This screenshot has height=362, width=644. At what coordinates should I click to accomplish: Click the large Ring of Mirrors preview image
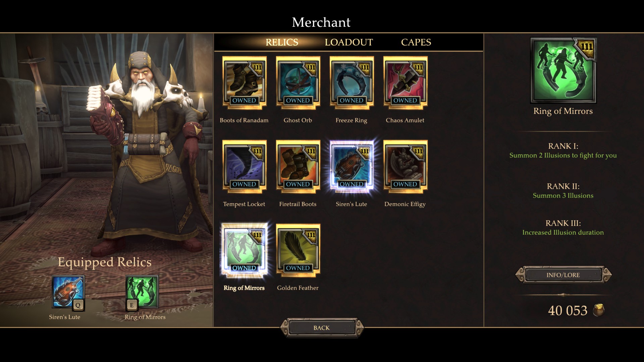click(563, 70)
